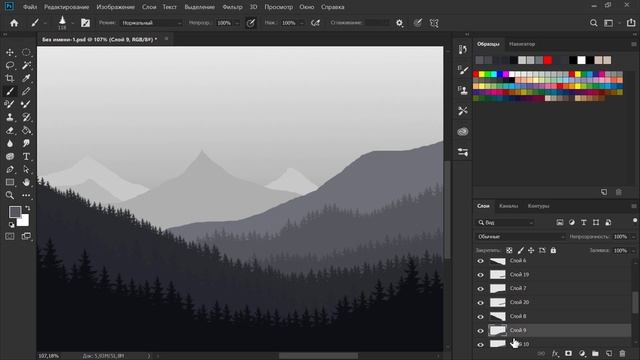640x360 pixels.
Task: Open the brush preset picker arrow
Action: pyautogui.click(x=72, y=23)
